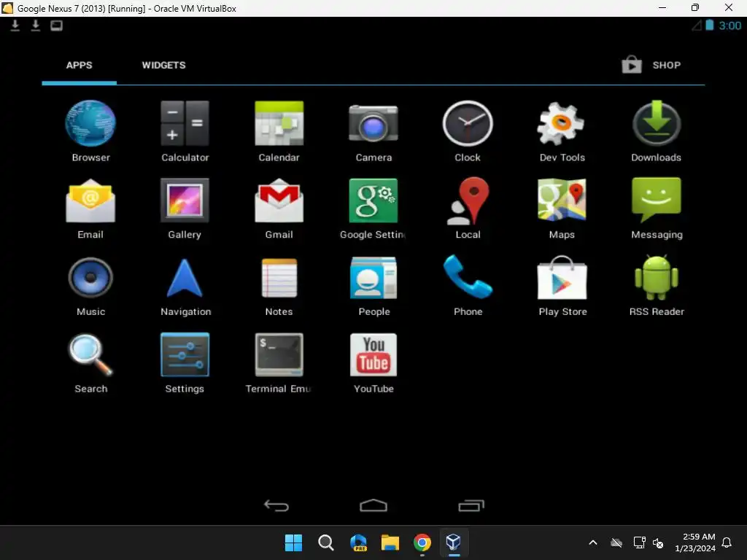This screenshot has height=560, width=747.
Task: Open the Play Store app
Action: coord(562,286)
